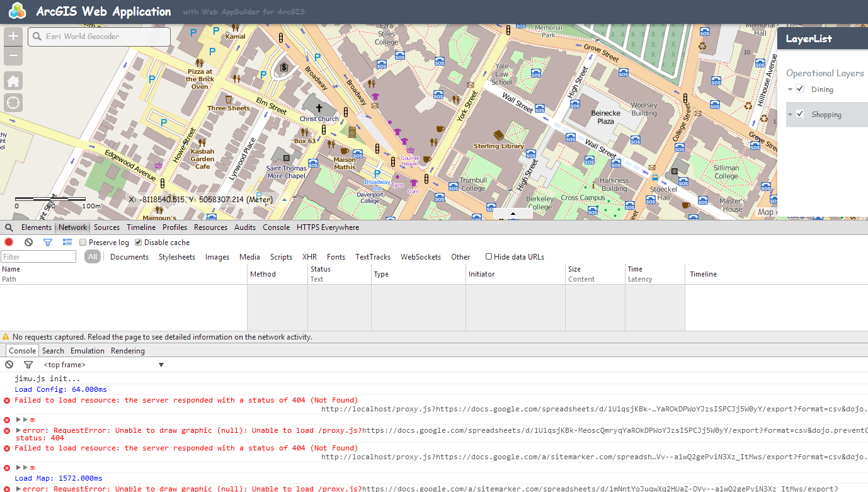Click the error icon beside the 1U1qsjKBk RequestError
The width and height of the screenshot is (868, 492).
tap(7, 430)
